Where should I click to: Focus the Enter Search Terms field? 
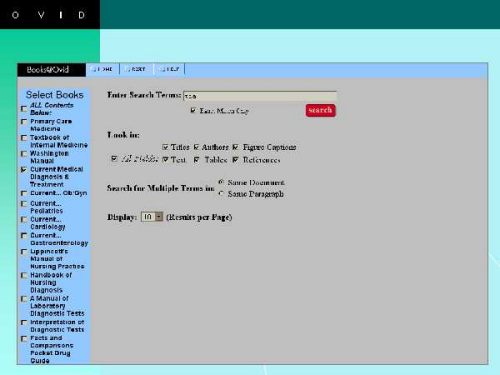[260, 96]
